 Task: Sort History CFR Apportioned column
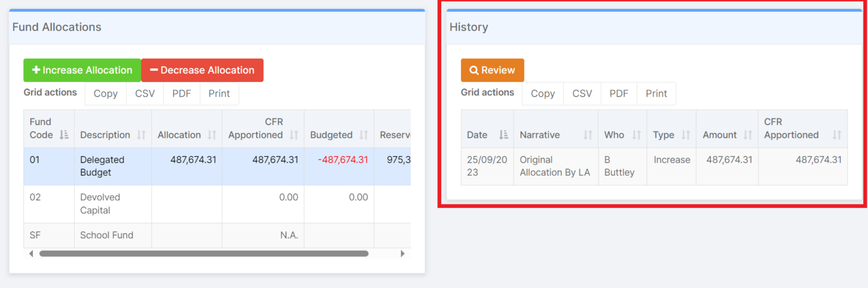pos(836,135)
